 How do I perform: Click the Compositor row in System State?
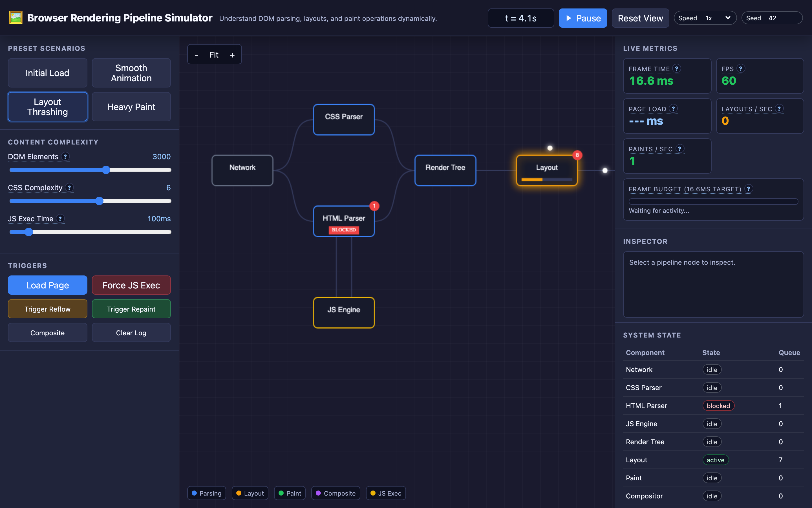(713, 496)
